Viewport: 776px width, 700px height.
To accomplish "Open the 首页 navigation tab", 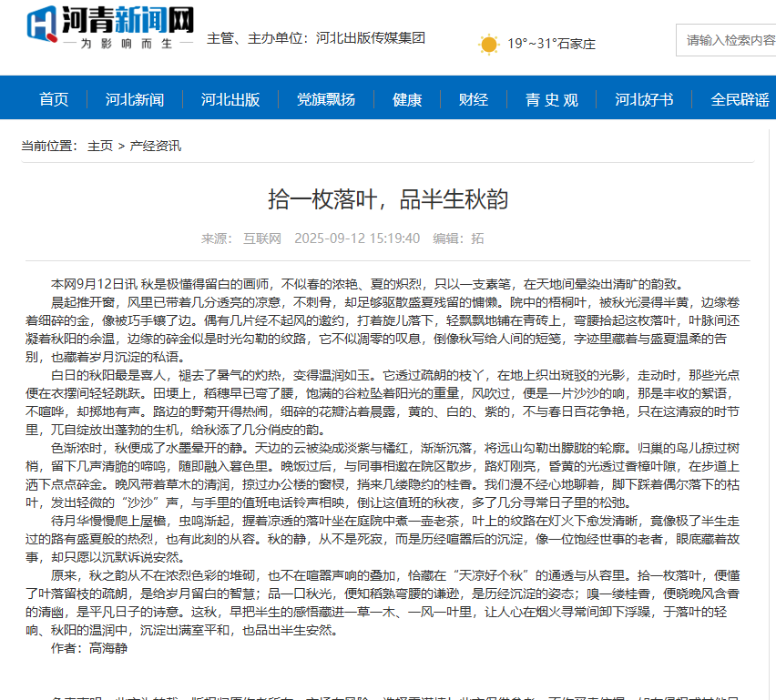I will coord(52,98).
